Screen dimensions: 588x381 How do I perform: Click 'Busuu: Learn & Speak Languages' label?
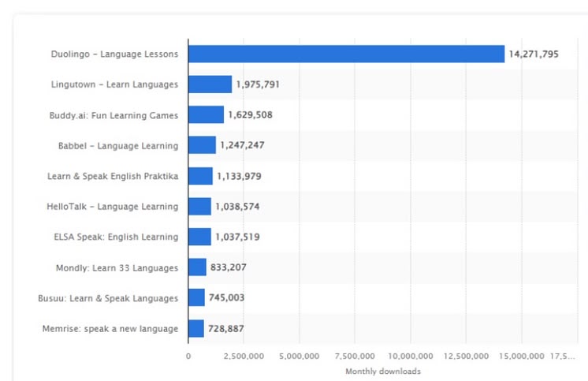tap(108, 298)
